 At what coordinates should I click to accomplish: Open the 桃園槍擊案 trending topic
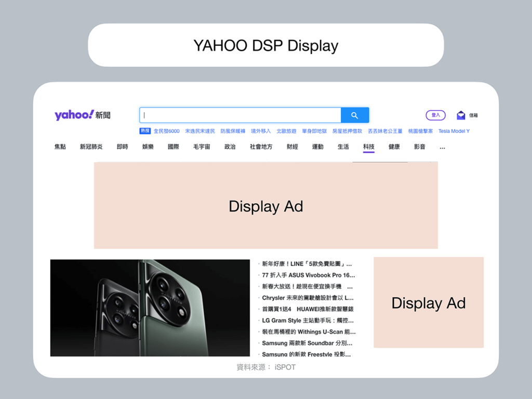point(420,130)
